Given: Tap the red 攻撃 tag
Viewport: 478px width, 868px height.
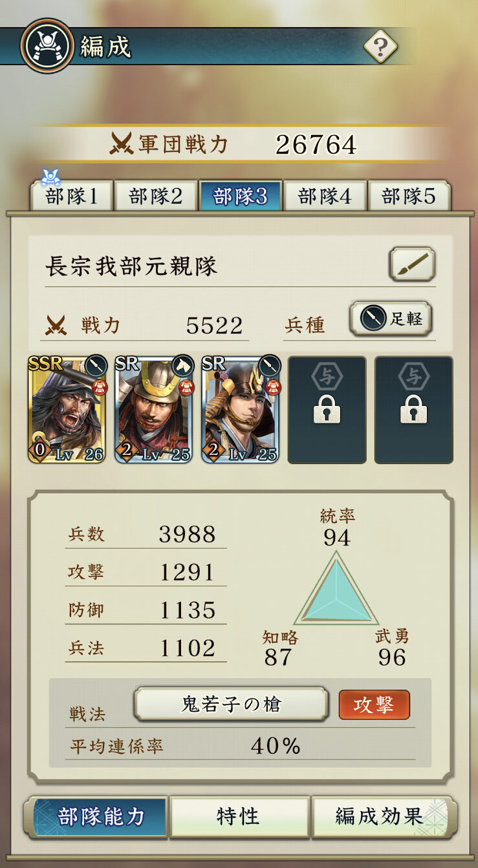Looking at the screenshot, I should coord(374,704).
